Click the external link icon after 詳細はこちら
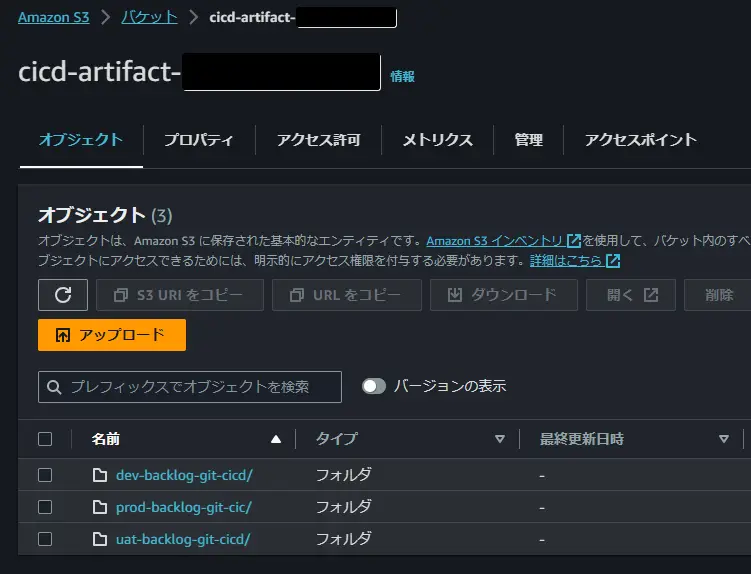This screenshot has width=751, height=574. pos(613,261)
